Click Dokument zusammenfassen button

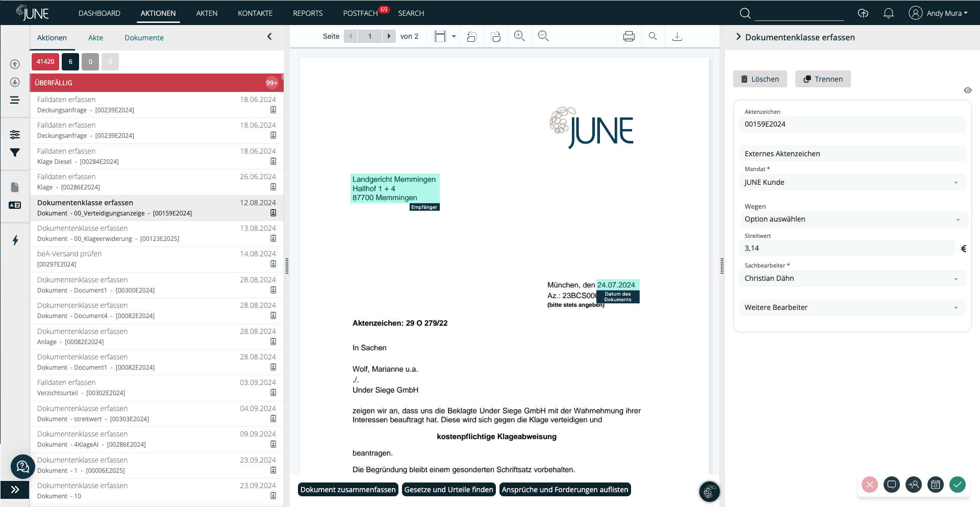(x=348, y=490)
